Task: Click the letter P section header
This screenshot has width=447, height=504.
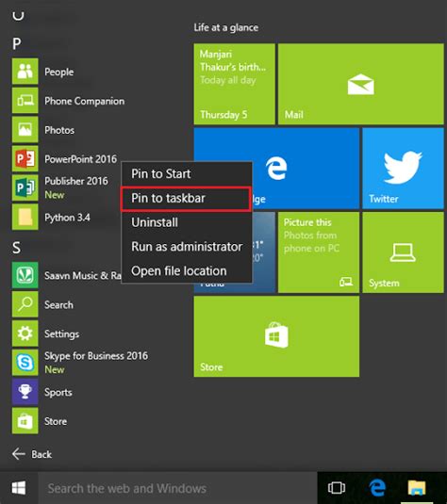Action: [x=17, y=43]
